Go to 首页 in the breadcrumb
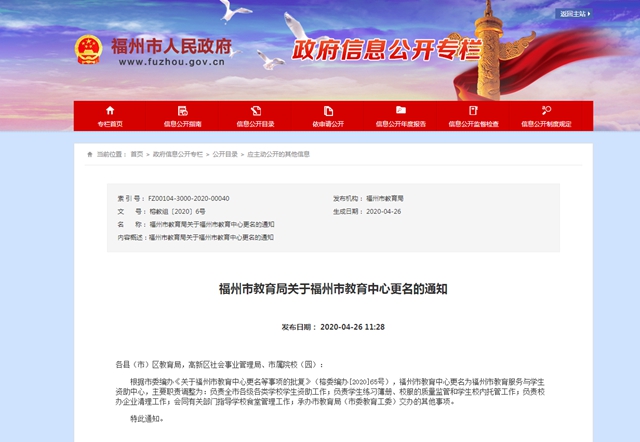 tap(136, 155)
